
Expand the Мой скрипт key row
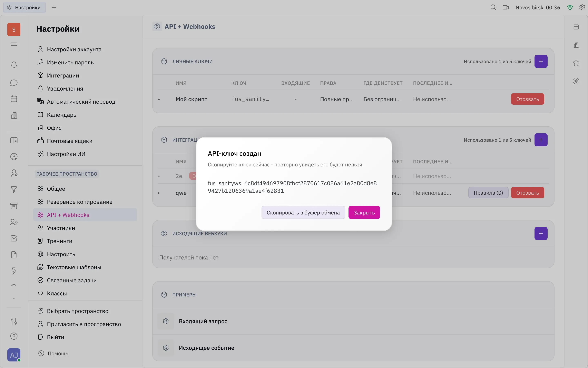159,99
